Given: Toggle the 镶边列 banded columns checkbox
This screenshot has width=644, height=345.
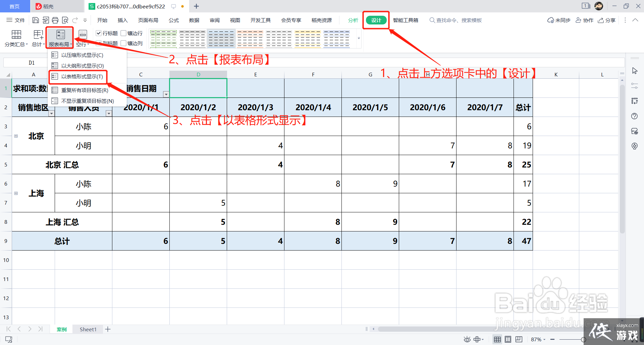Looking at the screenshot, I should pyautogui.click(x=123, y=43).
